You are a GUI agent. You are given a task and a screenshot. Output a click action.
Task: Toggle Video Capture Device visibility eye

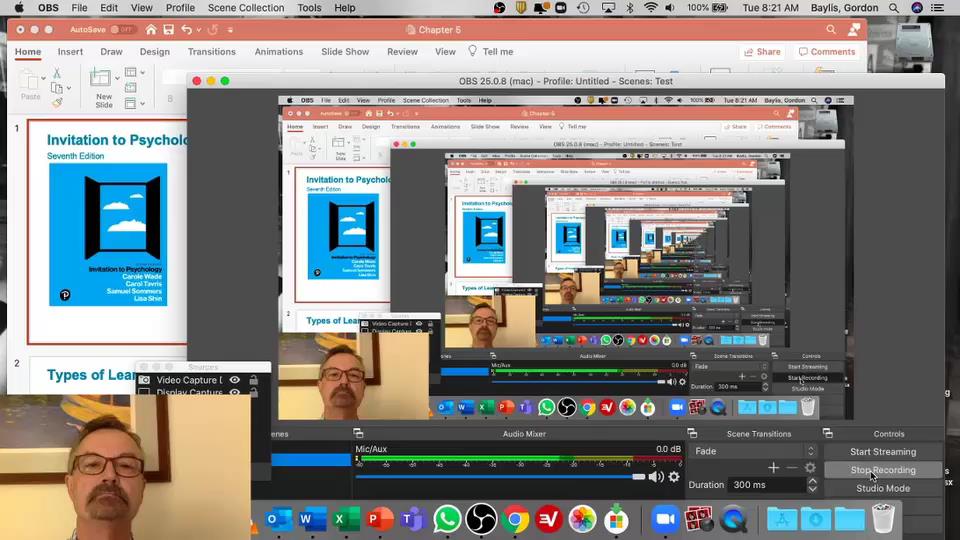click(x=235, y=380)
